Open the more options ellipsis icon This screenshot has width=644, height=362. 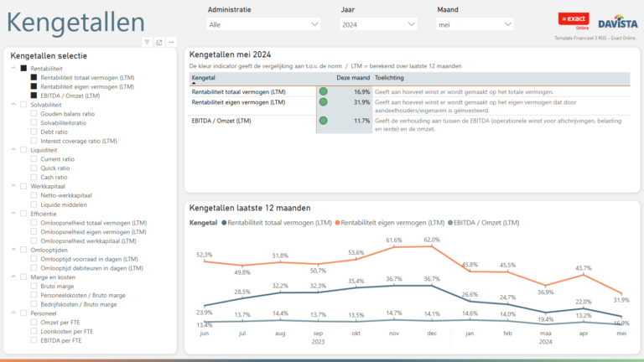point(171,42)
